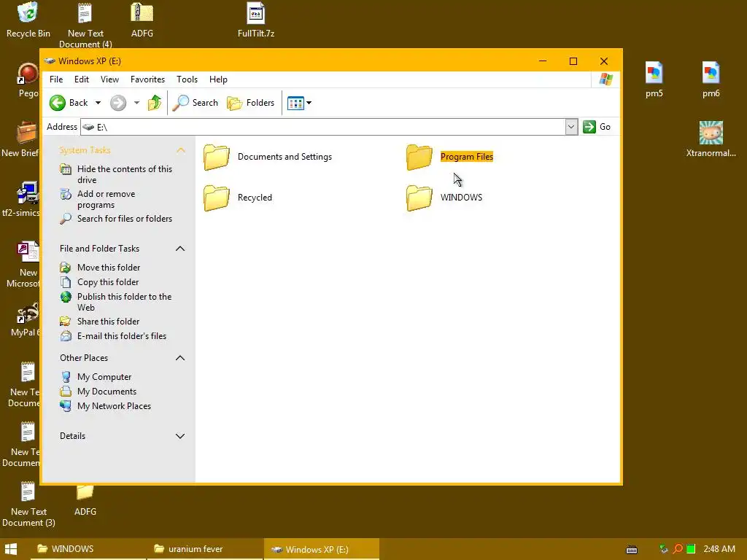
Task: Click the greyed Forward arrow button
Action: (x=118, y=102)
